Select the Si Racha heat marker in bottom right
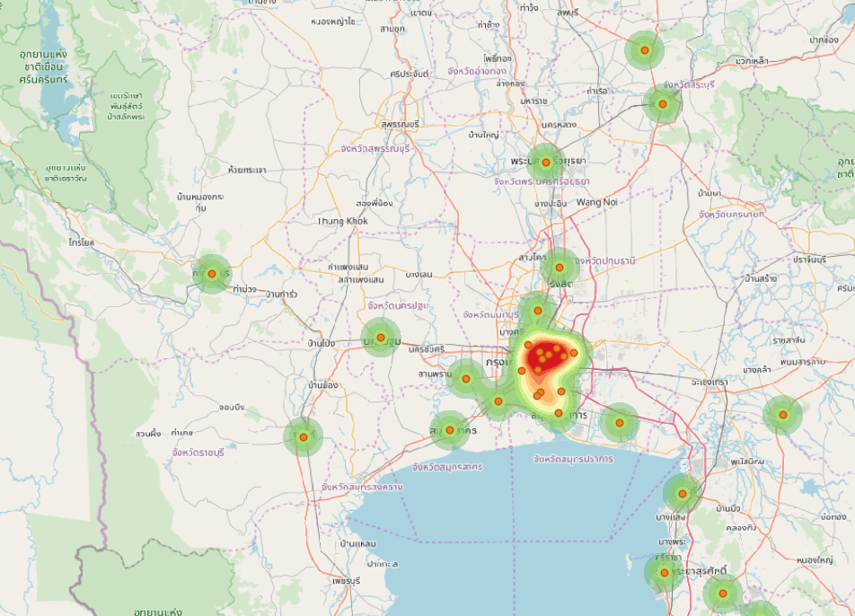Screen dimensions: 855x616 tap(665, 572)
